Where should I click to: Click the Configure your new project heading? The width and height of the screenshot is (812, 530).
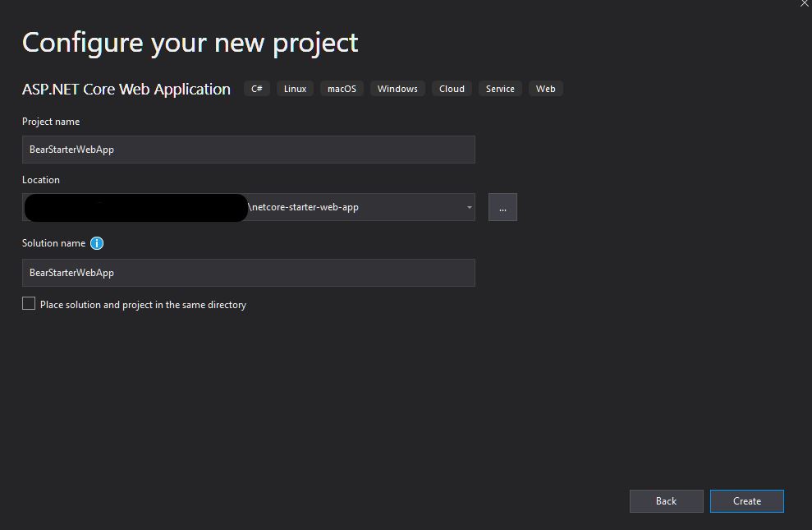pyautogui.click(x=190, y=43)
